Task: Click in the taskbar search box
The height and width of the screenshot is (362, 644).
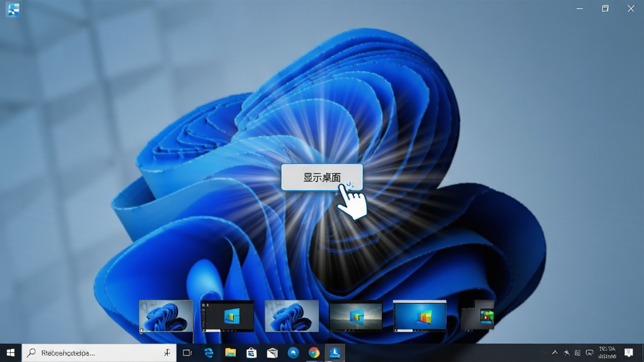Action: tap(99, 353)
